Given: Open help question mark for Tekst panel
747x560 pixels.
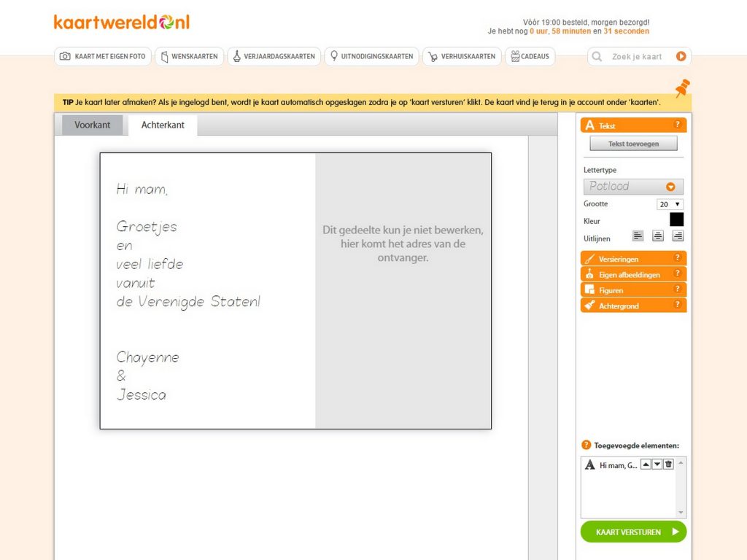Looking at the screenshot, I should pos(677,125).
